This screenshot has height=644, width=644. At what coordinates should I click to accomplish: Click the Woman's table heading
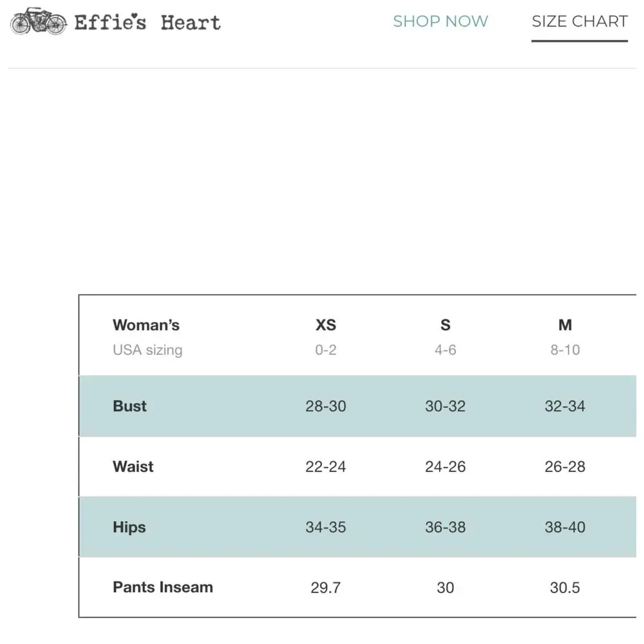point(146,325)
